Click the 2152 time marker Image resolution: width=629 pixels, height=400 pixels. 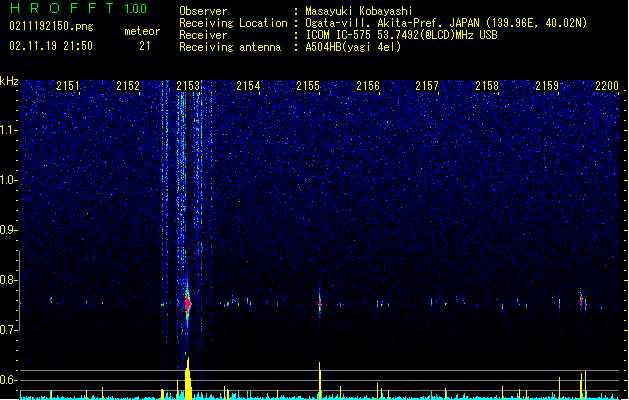(128, 86)
